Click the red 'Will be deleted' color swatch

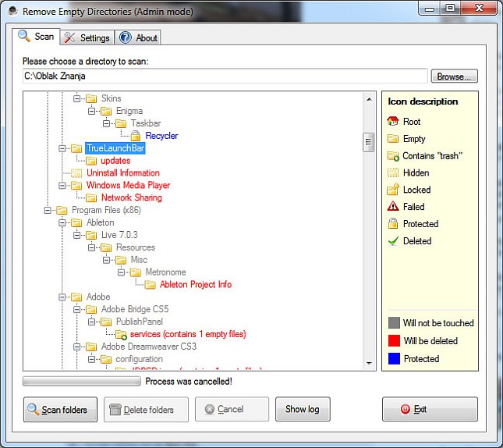[394, 341]
